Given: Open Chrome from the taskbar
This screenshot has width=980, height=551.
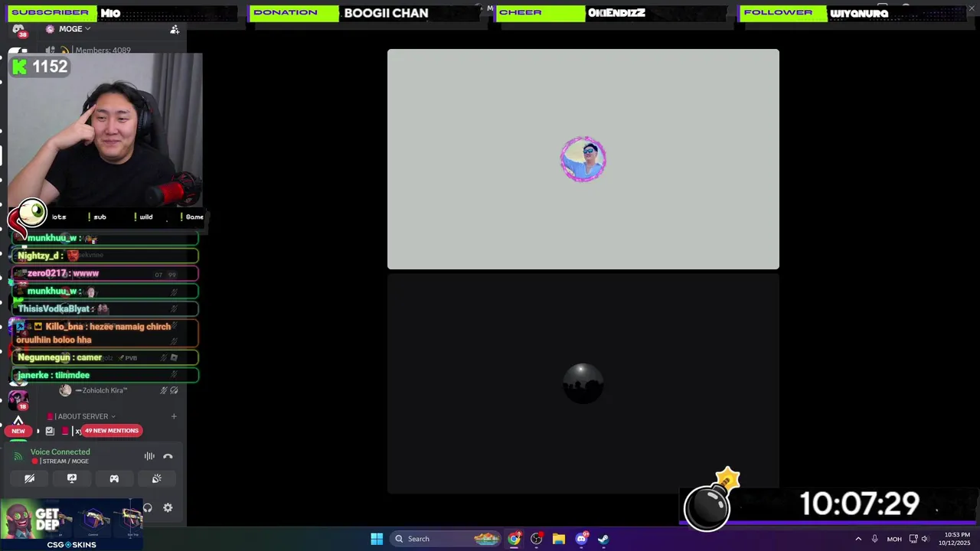Looking at the screenshot, I should coord(514,539).
